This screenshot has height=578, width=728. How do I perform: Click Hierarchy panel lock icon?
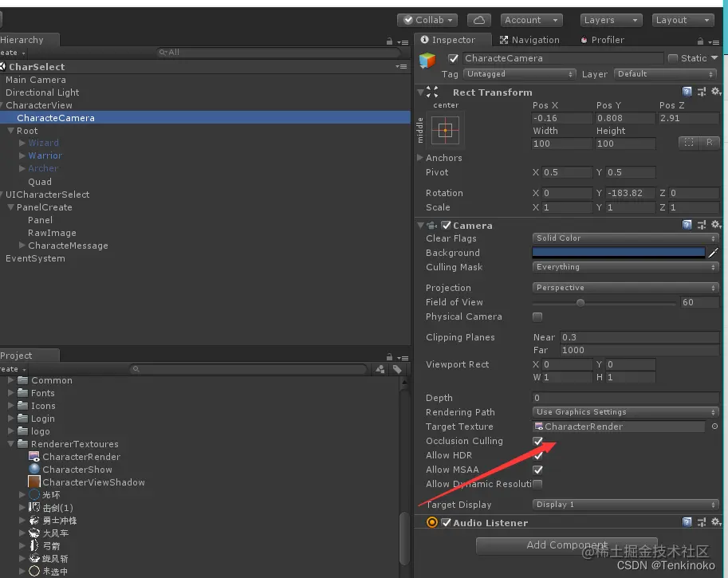tap(389, 41)
